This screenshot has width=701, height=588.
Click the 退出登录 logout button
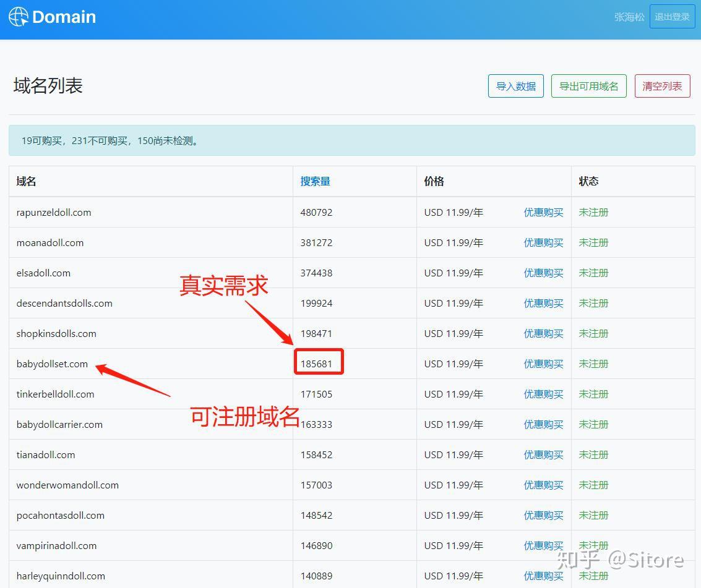click(x=672, y=17)
